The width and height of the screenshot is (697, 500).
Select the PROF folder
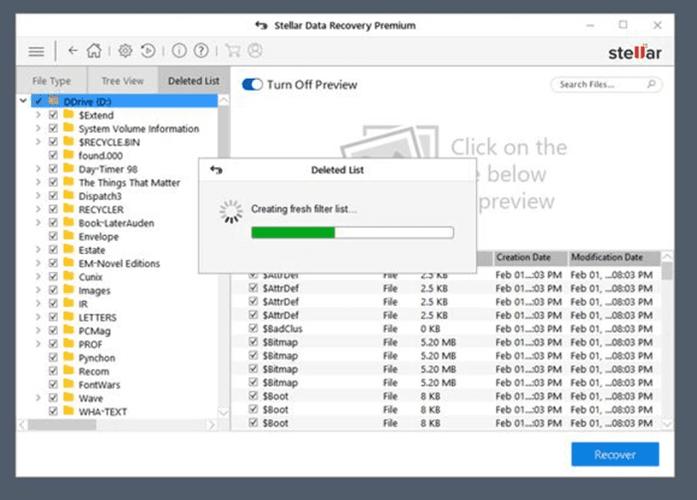pyautogui.click(x=90, y=344)
